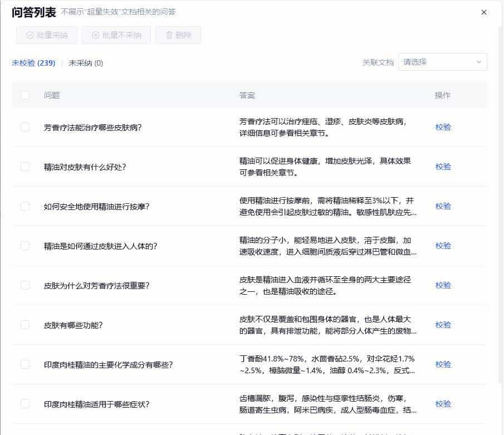The width and height of the screenshot is (504, 435).
Task: Check the row 皮肤有哪些功能
Action: [x=25, y=325]
